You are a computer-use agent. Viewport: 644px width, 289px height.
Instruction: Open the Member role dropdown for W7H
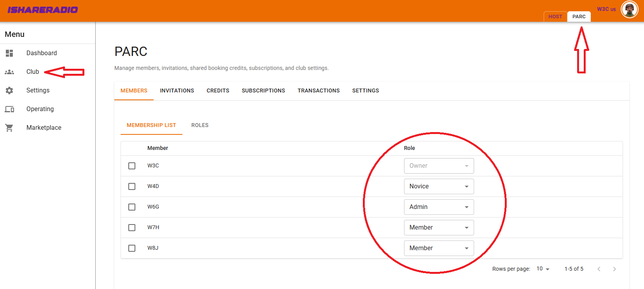[439, 228]
